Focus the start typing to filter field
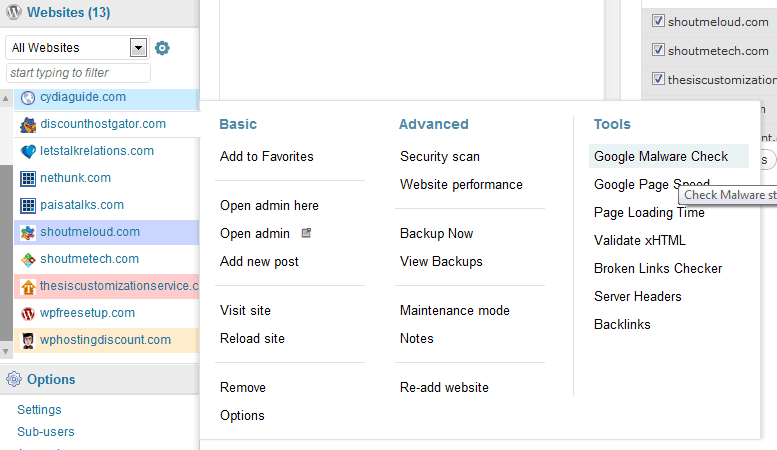777x450 pixels. pos(78,73)
